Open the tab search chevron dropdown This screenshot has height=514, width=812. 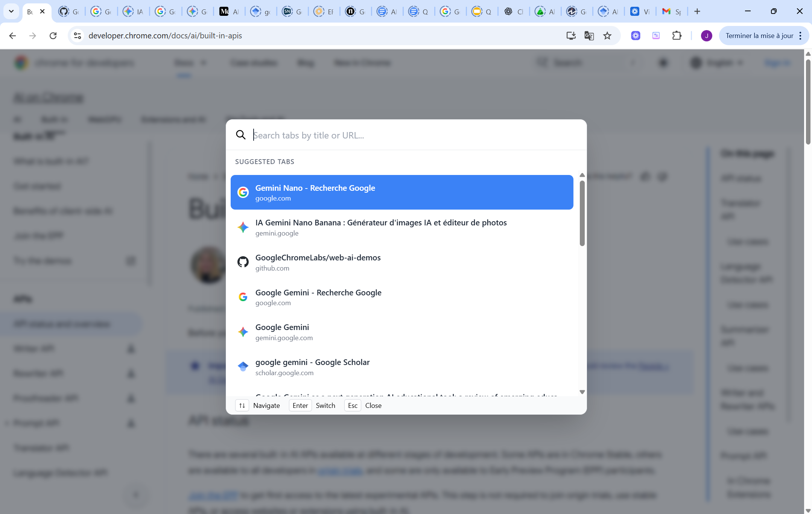[11, 11]
